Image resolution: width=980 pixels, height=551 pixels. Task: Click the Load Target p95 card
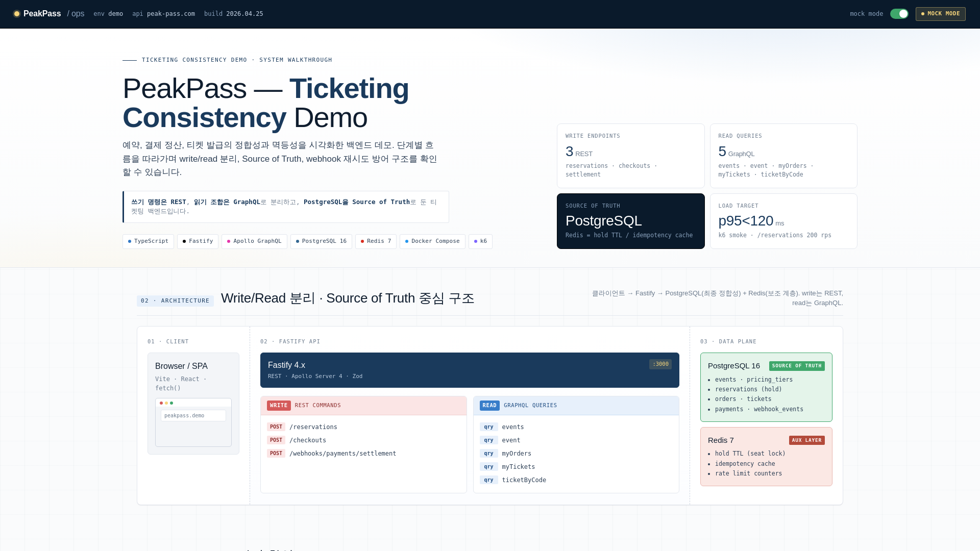click(783, 221)
